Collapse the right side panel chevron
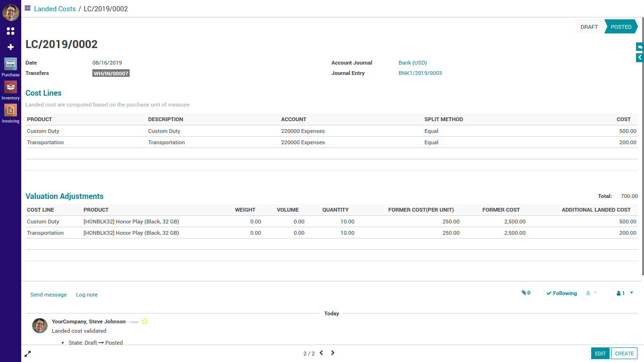The height and width of the screenshot is (362, 644). (640, 58)
